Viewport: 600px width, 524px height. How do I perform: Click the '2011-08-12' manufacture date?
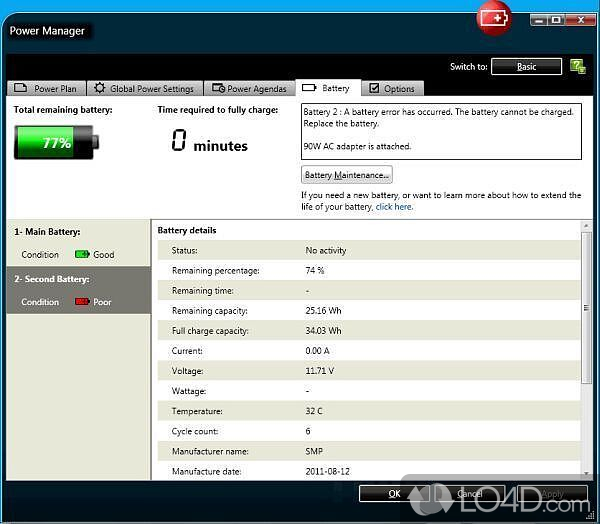point(328,471)
